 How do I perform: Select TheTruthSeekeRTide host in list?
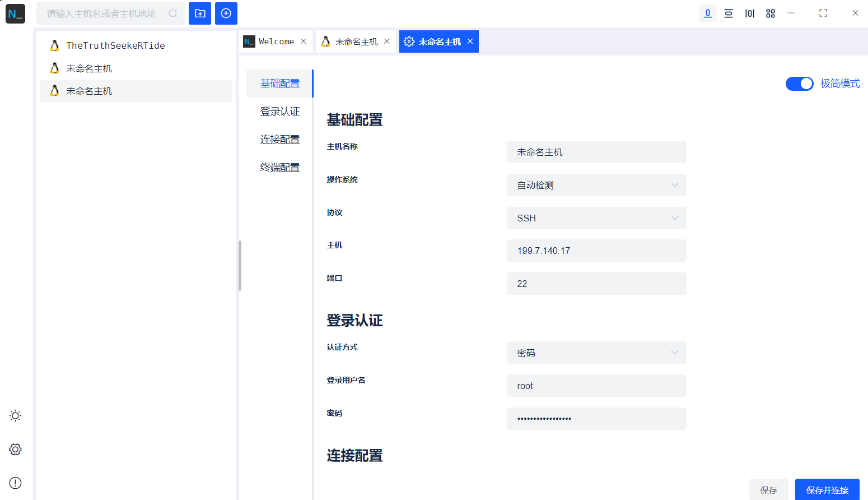point(136,45)
